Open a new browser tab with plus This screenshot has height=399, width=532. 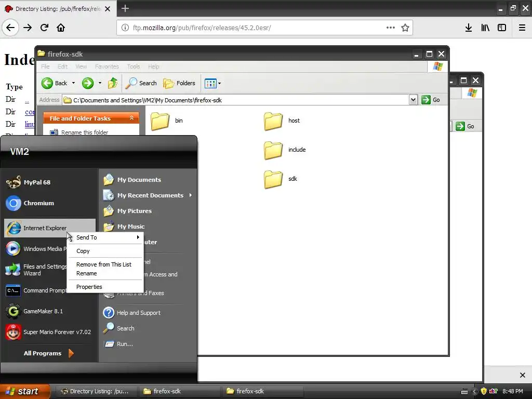[125, 8]
